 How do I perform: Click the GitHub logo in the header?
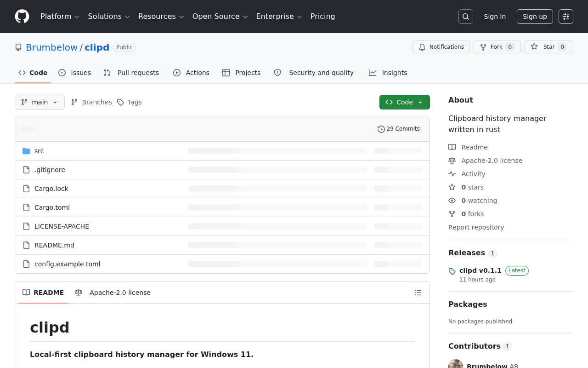pyautogui.click(x=22, y=17)
